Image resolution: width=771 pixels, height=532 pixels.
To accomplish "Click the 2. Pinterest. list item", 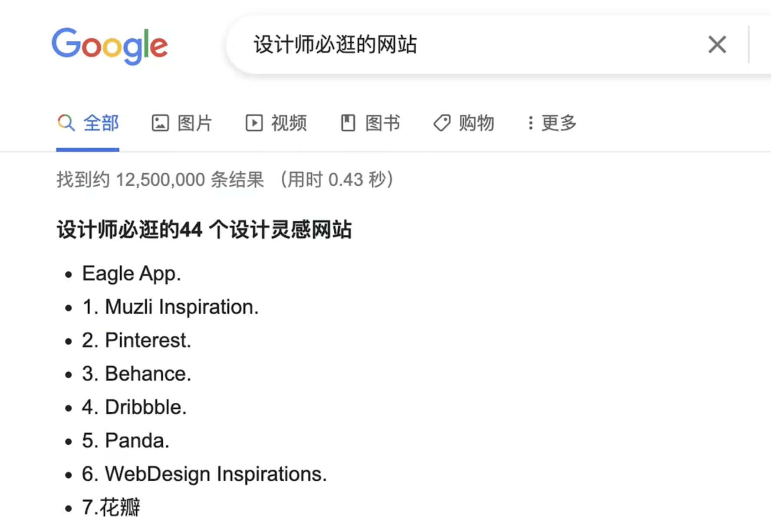I will tap(136, 340).
